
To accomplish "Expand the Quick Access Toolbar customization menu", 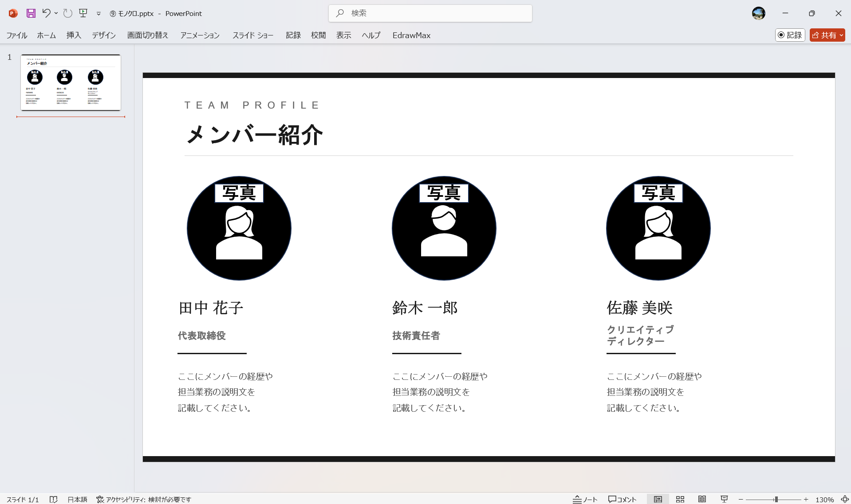I will click(x=98, y=13).
